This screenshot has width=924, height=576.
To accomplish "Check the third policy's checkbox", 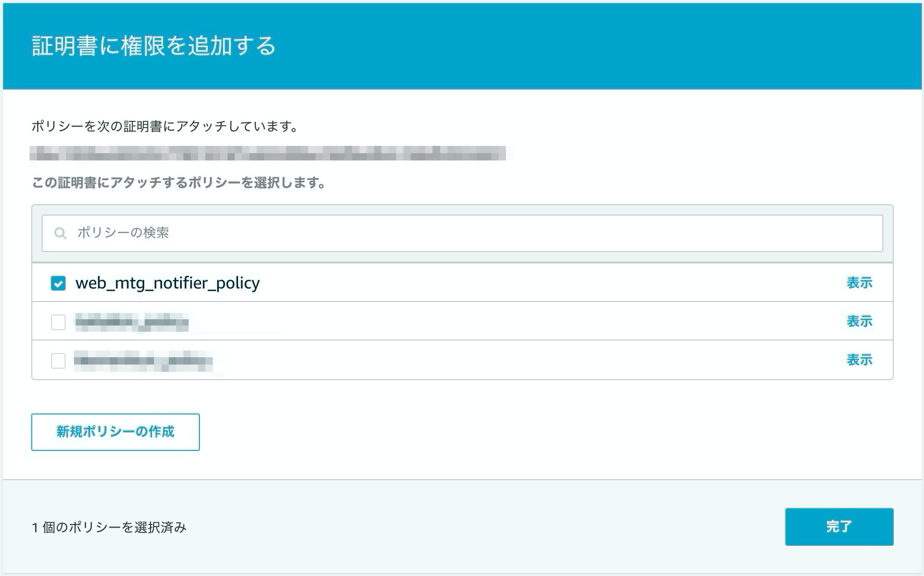I will tap(58, 360).
